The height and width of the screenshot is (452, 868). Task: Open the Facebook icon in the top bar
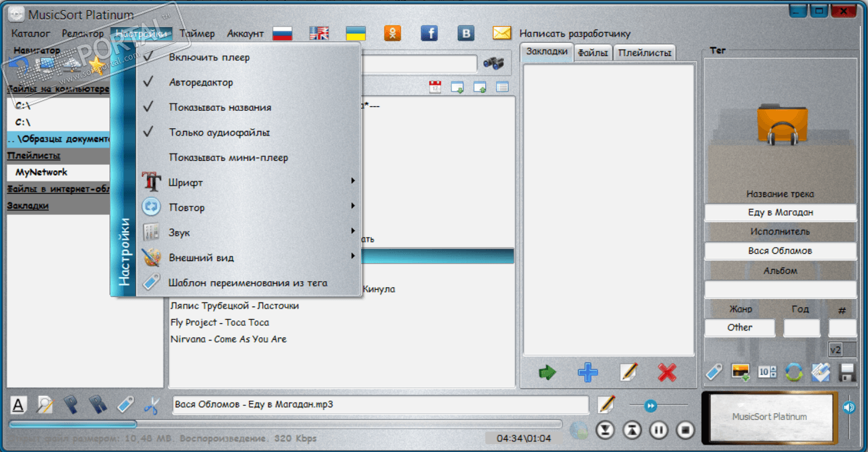429,33
